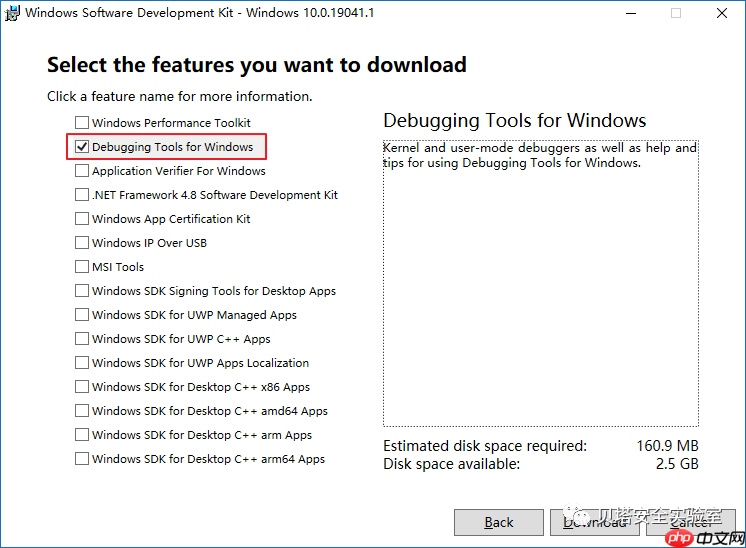Click 'Windows SDK for Desktop C++ amd64 Apps' label
Image resolution: width=746 pixels, height=548 pixels.
[x=210, y=411]
